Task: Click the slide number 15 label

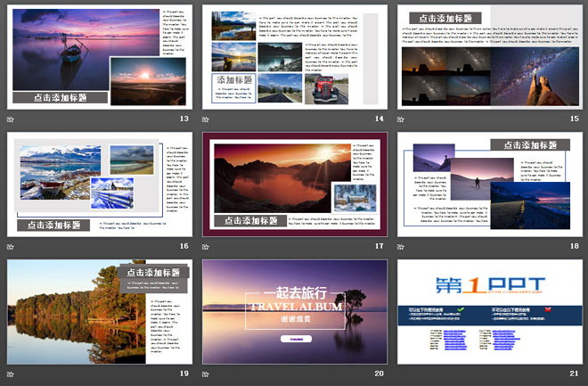Action: click(575, 119)
